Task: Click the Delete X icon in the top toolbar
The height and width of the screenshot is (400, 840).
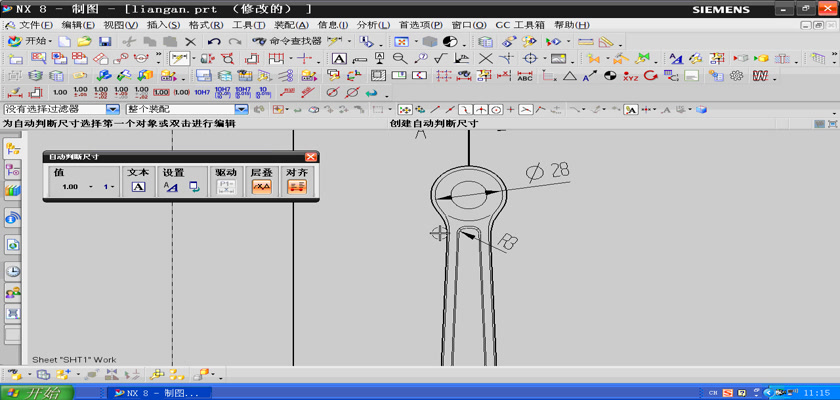Action: click(x=190, y=41)
